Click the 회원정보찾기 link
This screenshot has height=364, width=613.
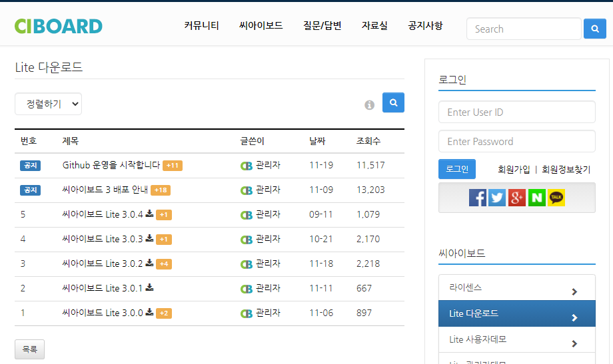click(x=566, y=170)
